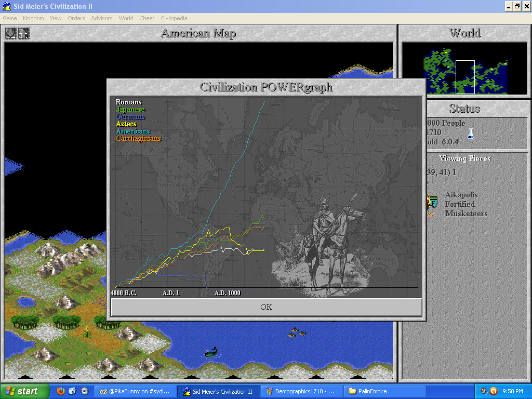The height and width of the screenshot is (399, 532).
Task: Open the Orders menu
Action: [76, 18]
